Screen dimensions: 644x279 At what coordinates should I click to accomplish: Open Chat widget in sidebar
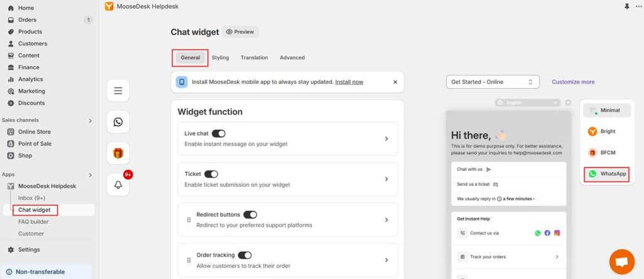tap(35, 210)
